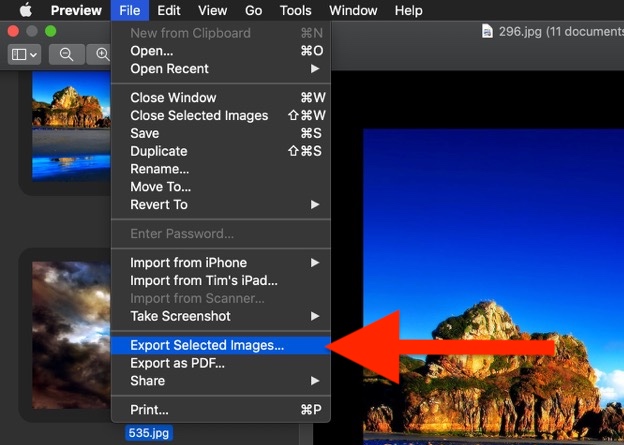This screenshot has height=445, width=624.
Task: Click Print in the File menu
Action: 149,410
